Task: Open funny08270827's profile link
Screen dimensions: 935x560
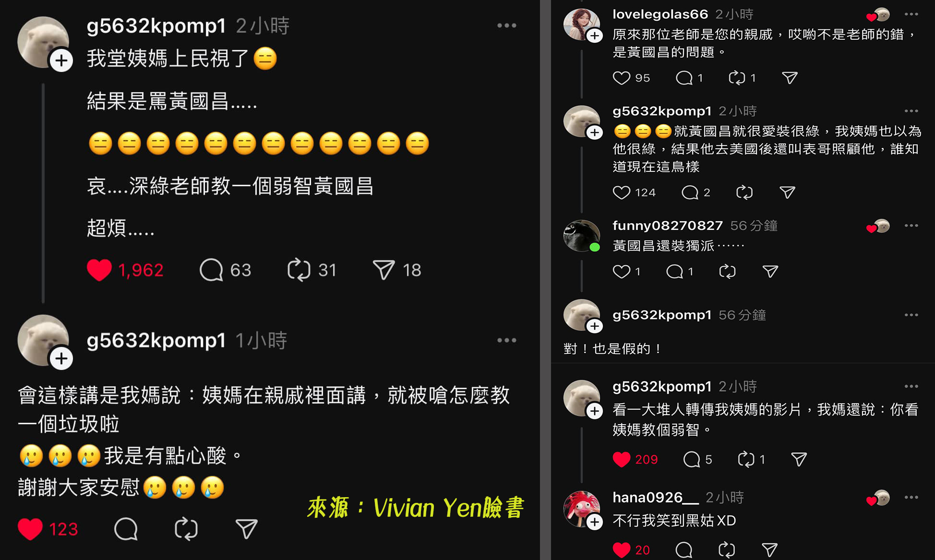Action: tap(667, 226)
